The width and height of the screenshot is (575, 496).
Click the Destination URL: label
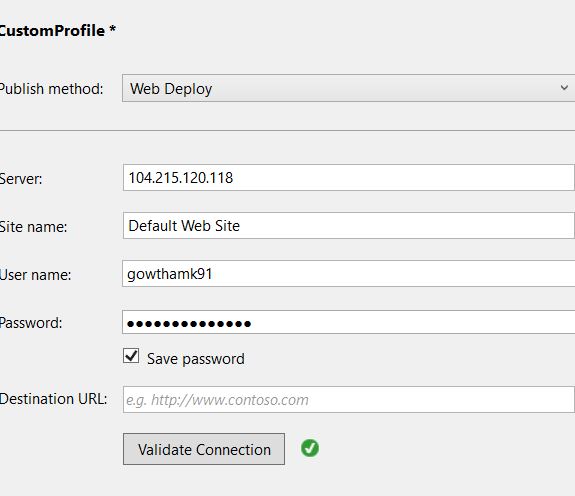(54, 399)
